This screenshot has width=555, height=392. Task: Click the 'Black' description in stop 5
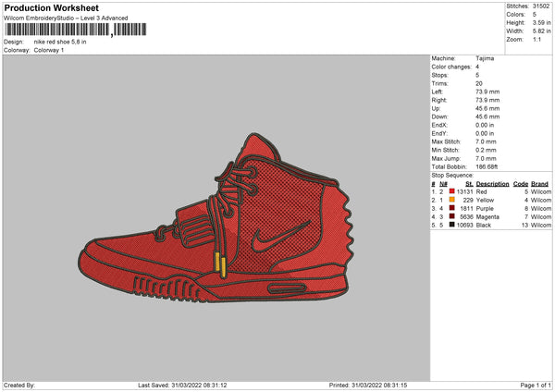click(x=484, y=226)
